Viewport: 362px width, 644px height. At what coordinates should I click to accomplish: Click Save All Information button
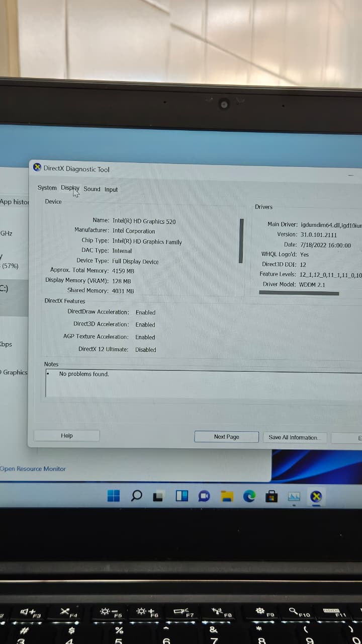(294, 438)
